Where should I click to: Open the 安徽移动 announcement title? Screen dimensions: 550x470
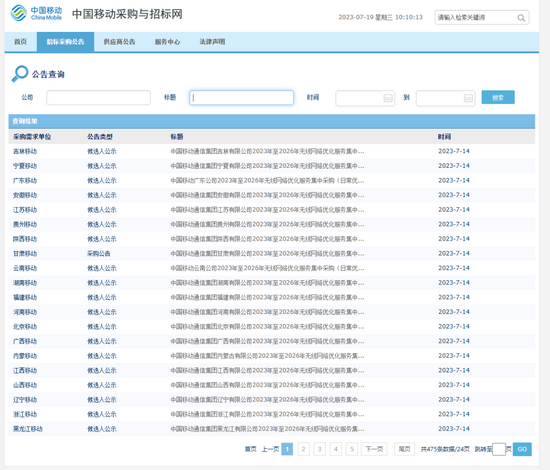[267, 195]
